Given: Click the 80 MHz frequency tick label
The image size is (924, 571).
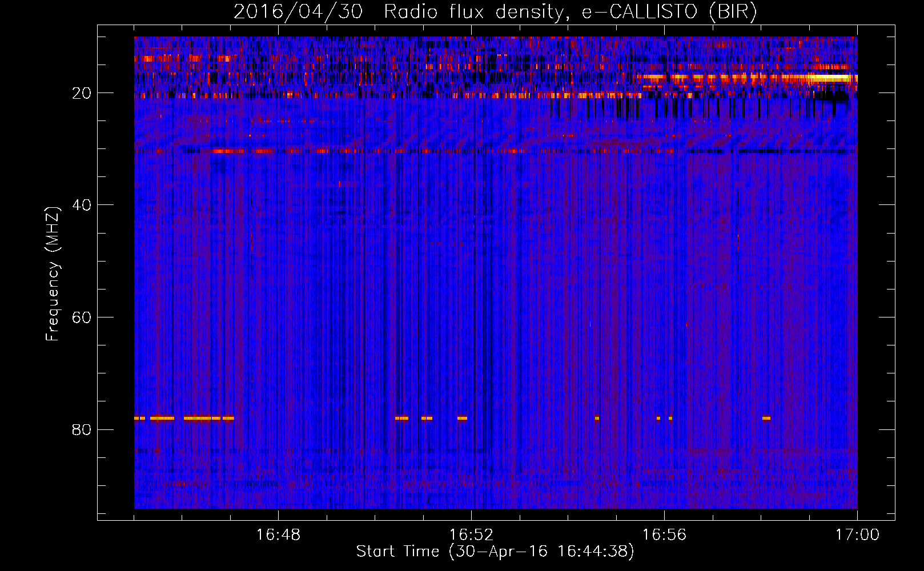Looking at the screenshot, I should click(x=82, y=430).
